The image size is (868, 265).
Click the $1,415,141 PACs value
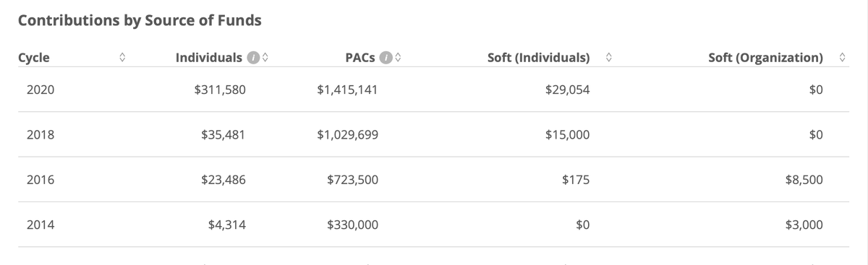point(347,90)
